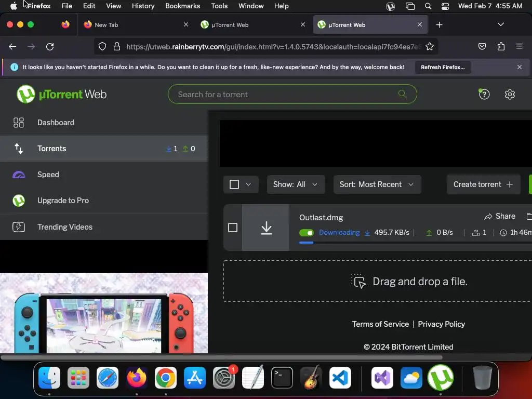Click the Outlast.dmg download arrow thumbnail

(266, 228)
